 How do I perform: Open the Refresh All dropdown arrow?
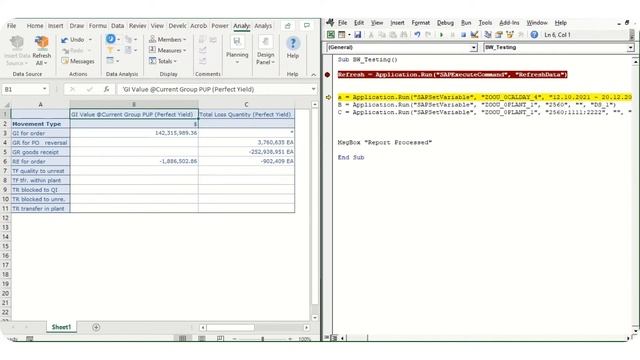click(45, 63)
